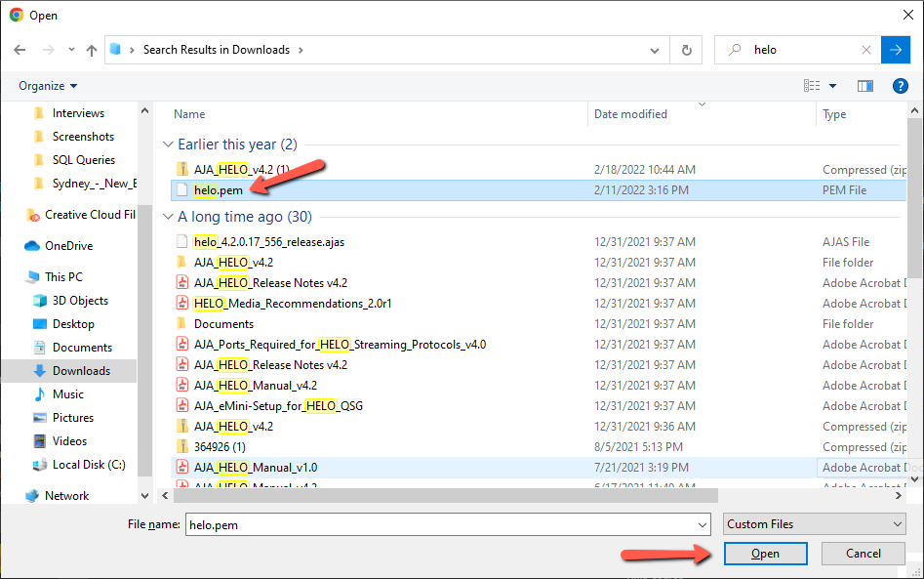Open the recent locations chevron
Screen dimensions: 924x579
(x=71, y=50)
